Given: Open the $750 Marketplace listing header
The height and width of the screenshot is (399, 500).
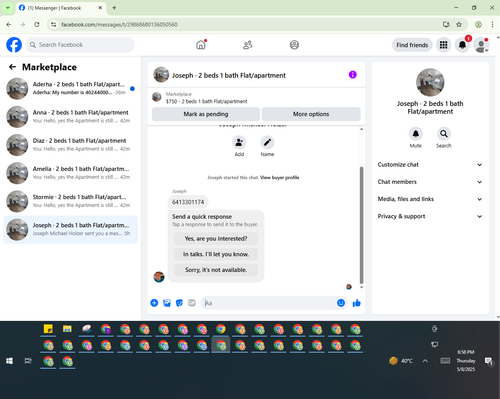Looking at the screenshot, I should pos(256,98).
